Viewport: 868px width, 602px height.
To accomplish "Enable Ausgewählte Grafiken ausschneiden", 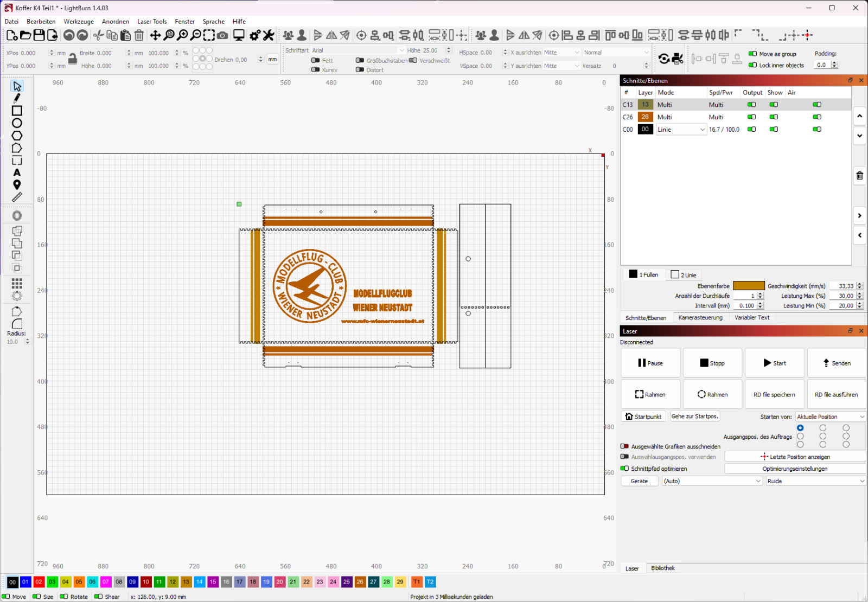I will [624, 446].
